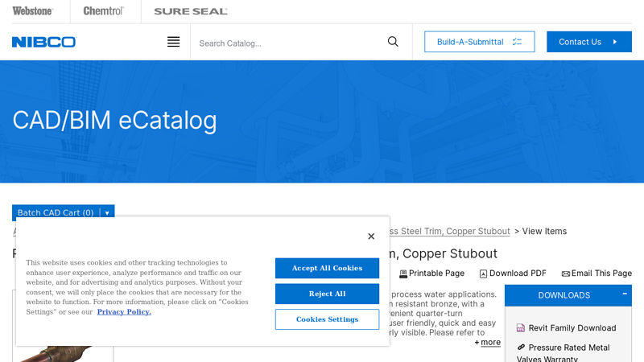Close the cookie consent banner
This screenshot has width=644, height=362.
[371, 236]
